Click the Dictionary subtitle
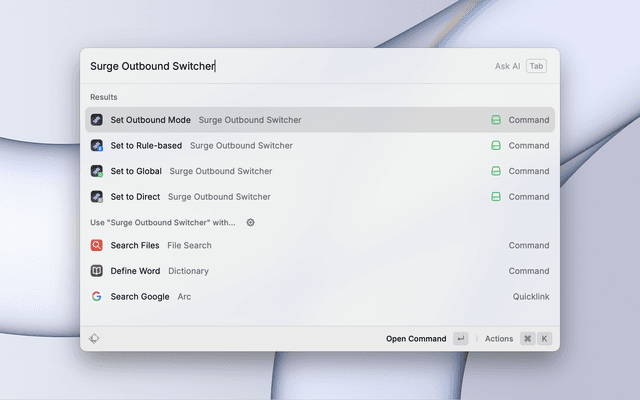 pos(188,271)
